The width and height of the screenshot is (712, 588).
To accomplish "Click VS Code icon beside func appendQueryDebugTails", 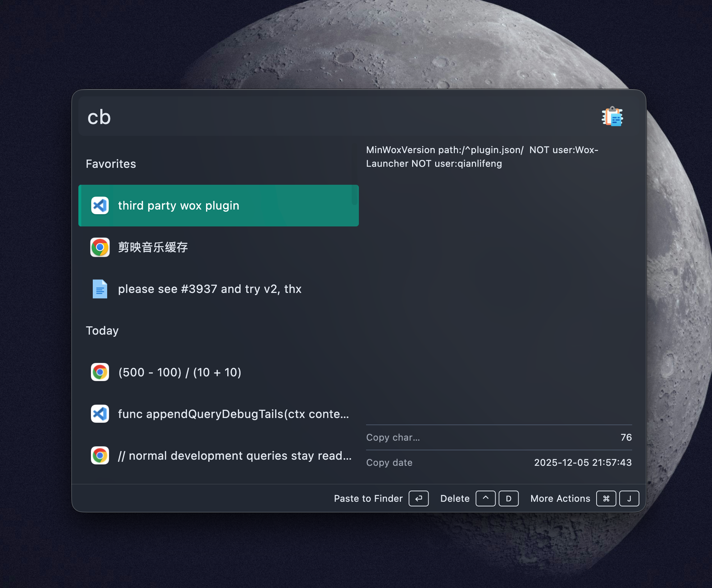I will click(100, 414).
